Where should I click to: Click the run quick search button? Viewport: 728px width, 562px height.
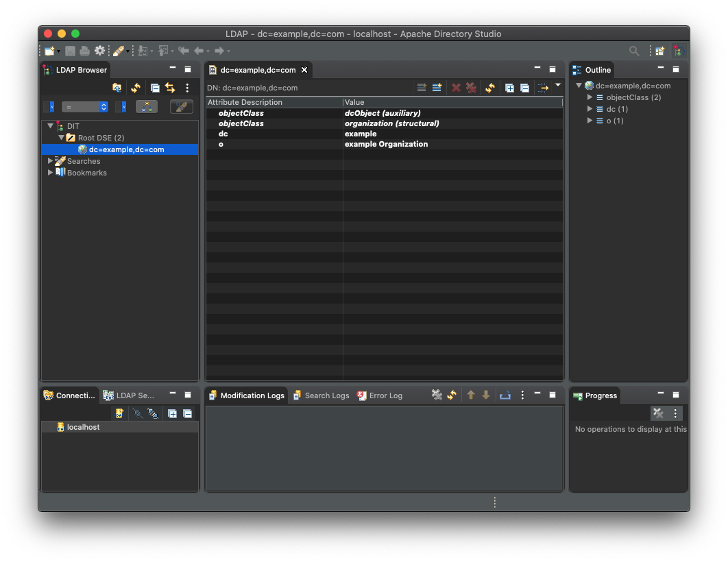(182, 107)
